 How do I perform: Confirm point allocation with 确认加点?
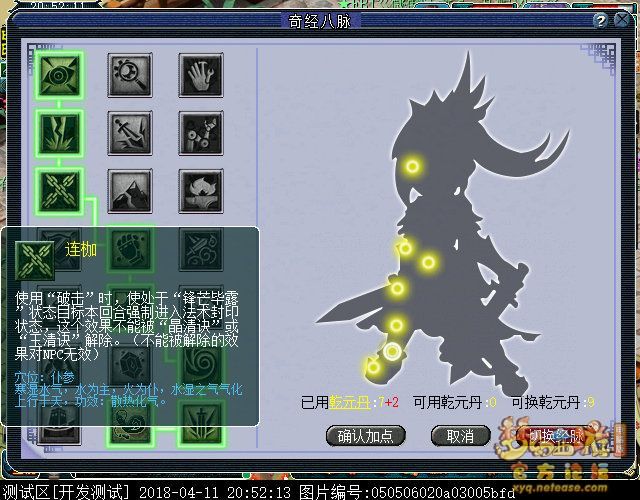tap(366, 436)
